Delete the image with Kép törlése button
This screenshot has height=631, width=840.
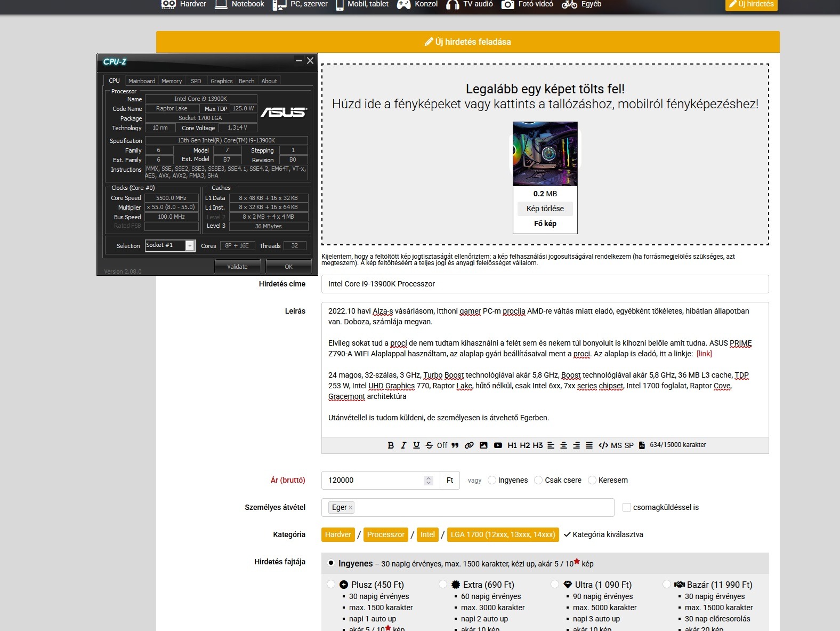click(x=545, y=209)
